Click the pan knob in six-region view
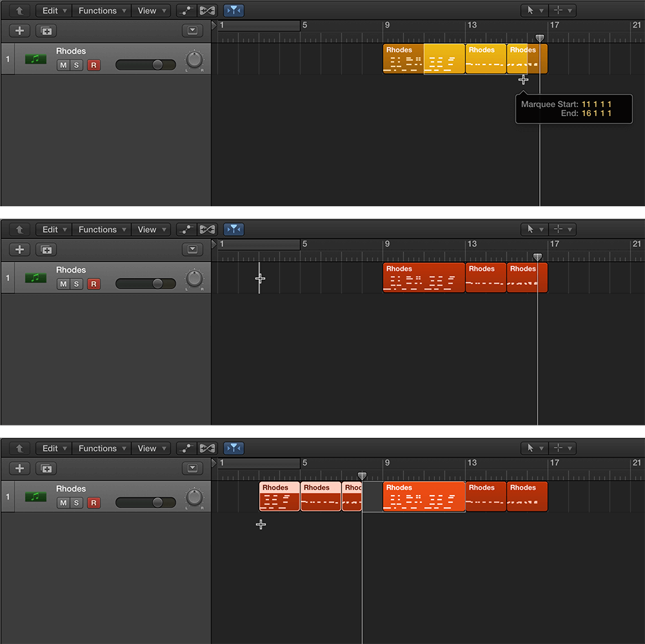This screenshot has width=645, height=644. (x=194, y=498)
